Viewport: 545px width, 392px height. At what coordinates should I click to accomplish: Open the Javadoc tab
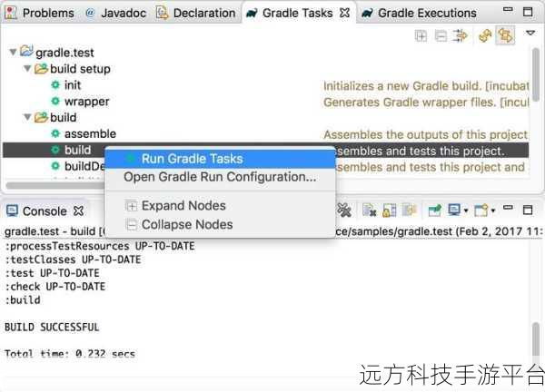click(x=115, y=13)
